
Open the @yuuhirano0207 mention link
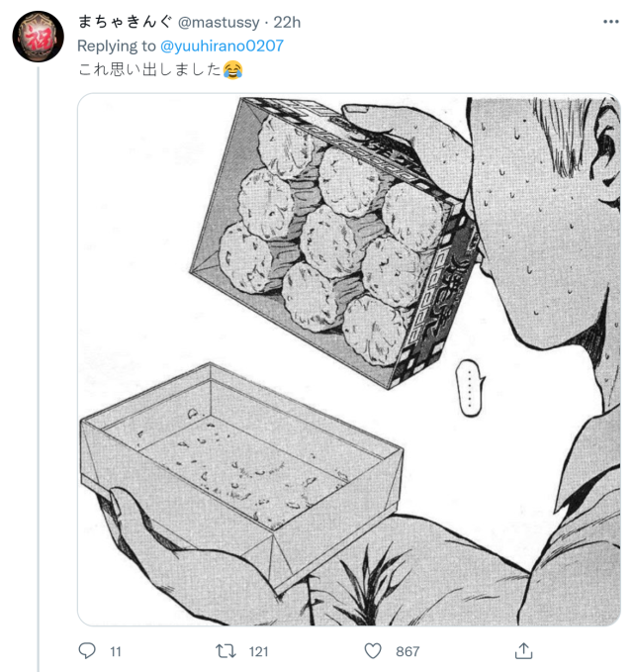222,46
